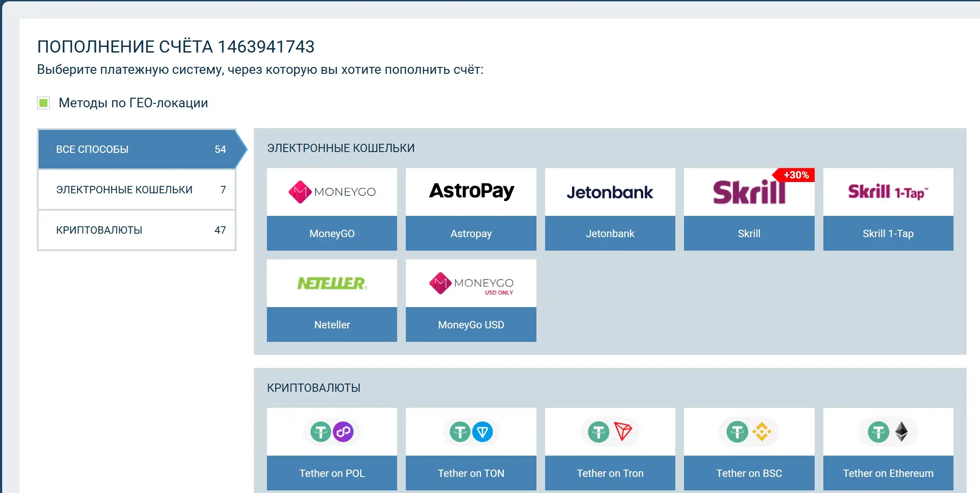980x493 pixels.
Task: Click the Skrill 1-Tap logo
Action: 888,192
